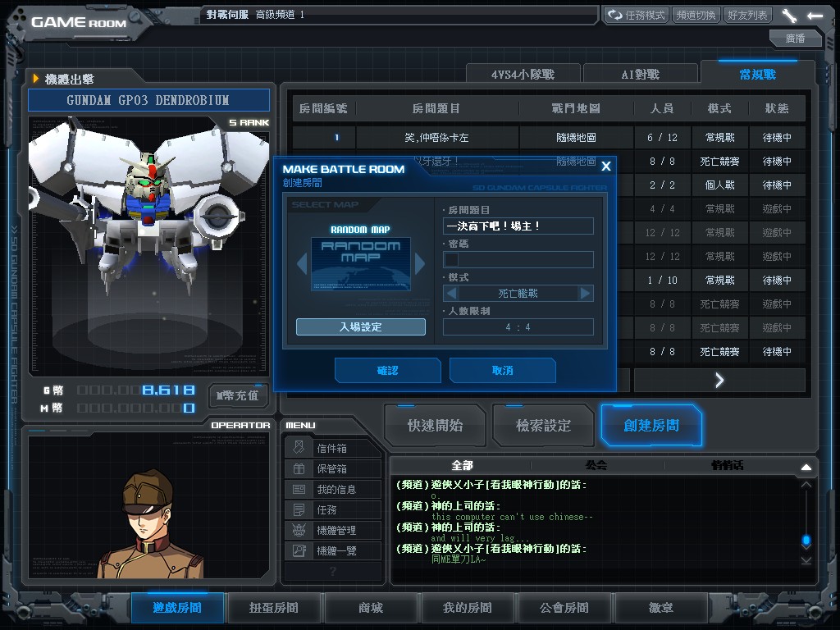This screenshot has height=630, width=840.
Task: Sort by 房間編號 column header
Action: tap(323, 108)
